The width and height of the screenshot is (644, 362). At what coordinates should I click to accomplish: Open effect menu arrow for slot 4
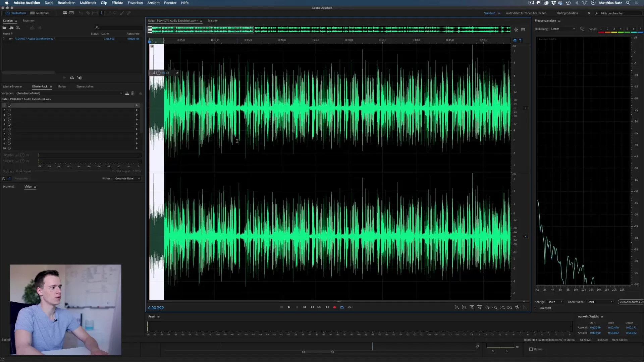(x=137, y=120)
